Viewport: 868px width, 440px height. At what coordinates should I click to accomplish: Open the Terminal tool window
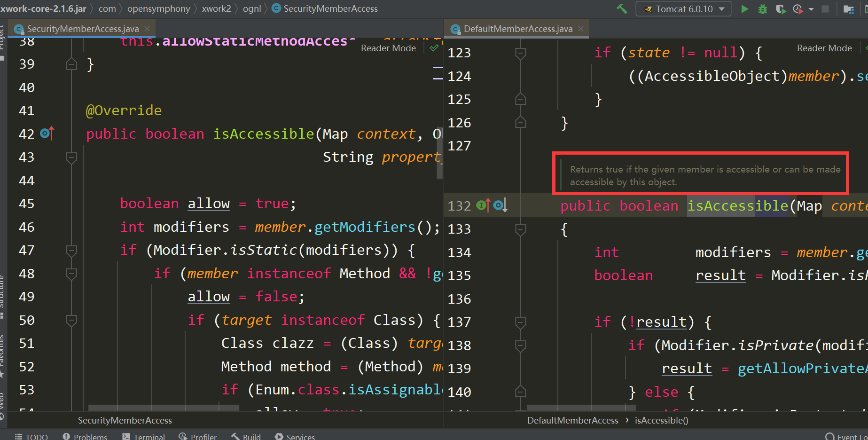click(144, 436)
